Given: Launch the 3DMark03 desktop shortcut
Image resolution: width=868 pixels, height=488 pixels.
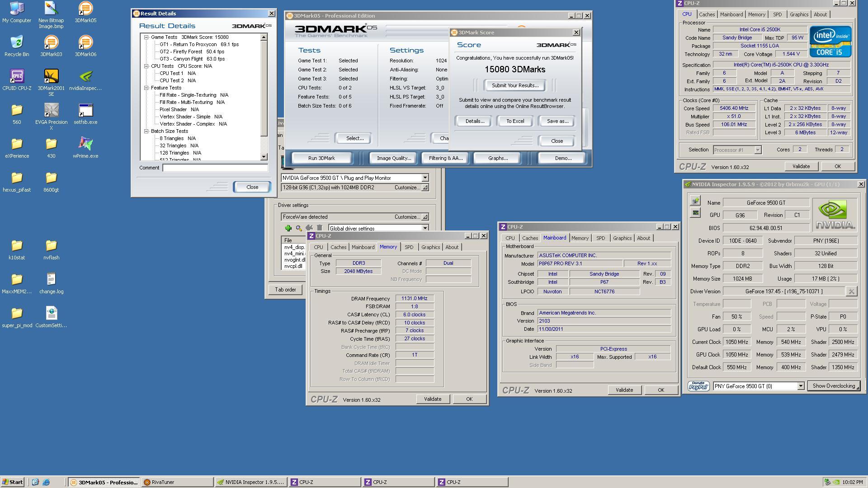Looking at the screenshot, I should (x=51, y=46).
